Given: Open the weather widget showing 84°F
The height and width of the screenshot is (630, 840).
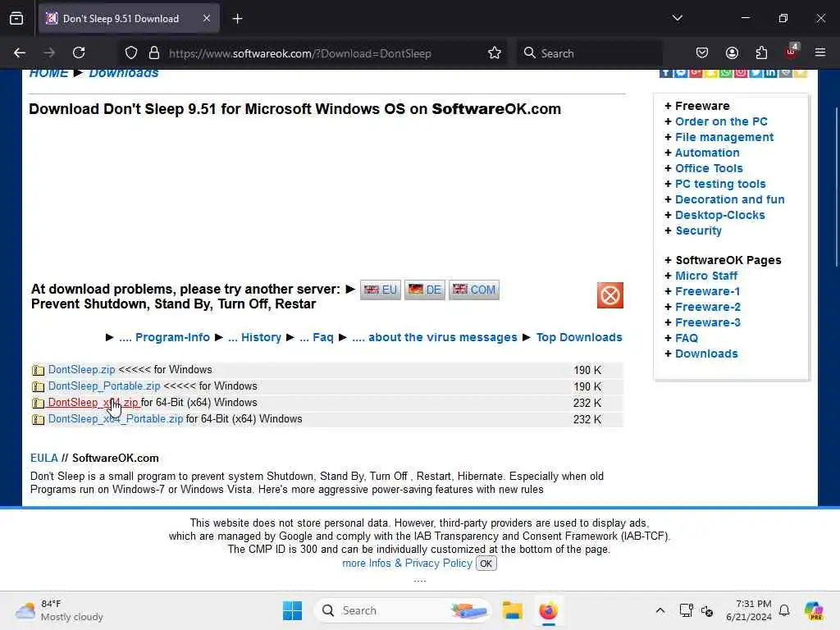Looking at the screenshot, I should tap(59, 610).
